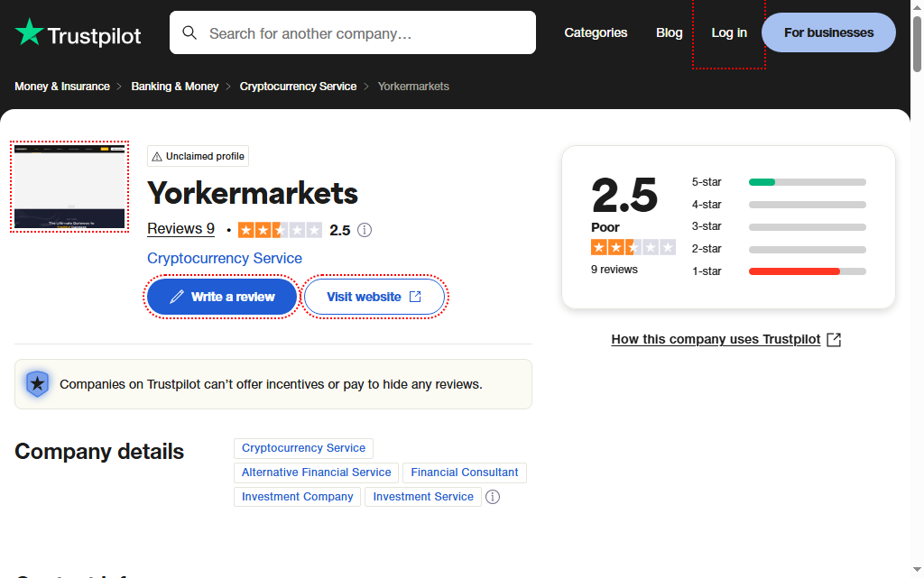This screenshot has width=924, height=578.
Task: Open For businesses
Action: pyautogui.click(x=828, y=32)
